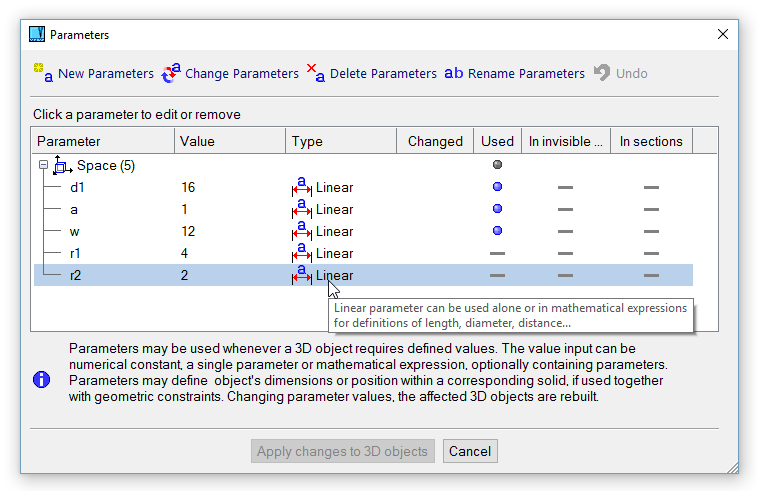Click the Rename Parameters 'ab' icon
This screenshot has height=491, width=757.
pos(453,73)
